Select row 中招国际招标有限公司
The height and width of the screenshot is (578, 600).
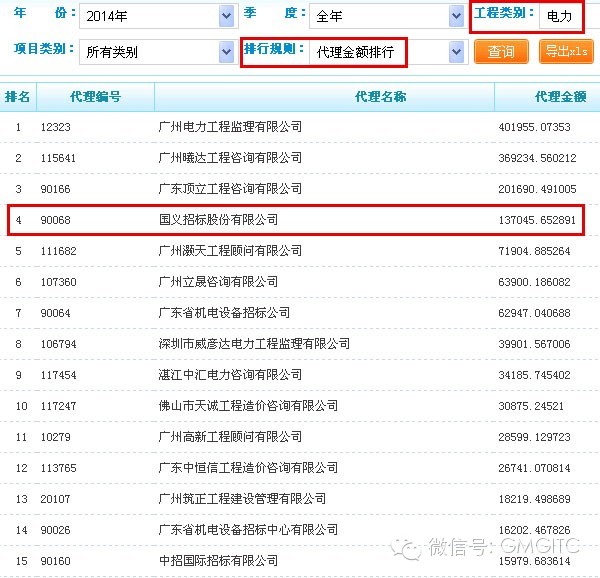click(x=300, y=561)
